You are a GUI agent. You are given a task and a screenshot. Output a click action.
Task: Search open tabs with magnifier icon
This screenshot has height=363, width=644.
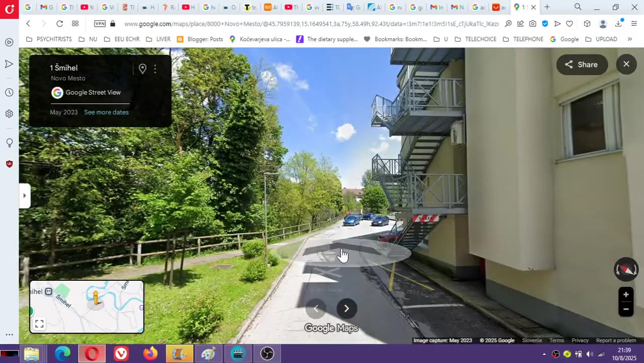pyautogui.click(x=578, y=7)
